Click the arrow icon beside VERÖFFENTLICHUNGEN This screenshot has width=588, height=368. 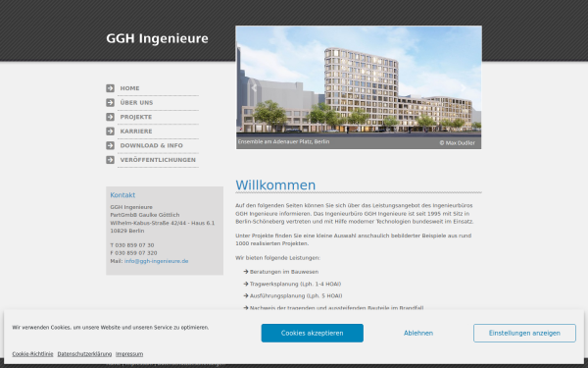click(110, 160)
